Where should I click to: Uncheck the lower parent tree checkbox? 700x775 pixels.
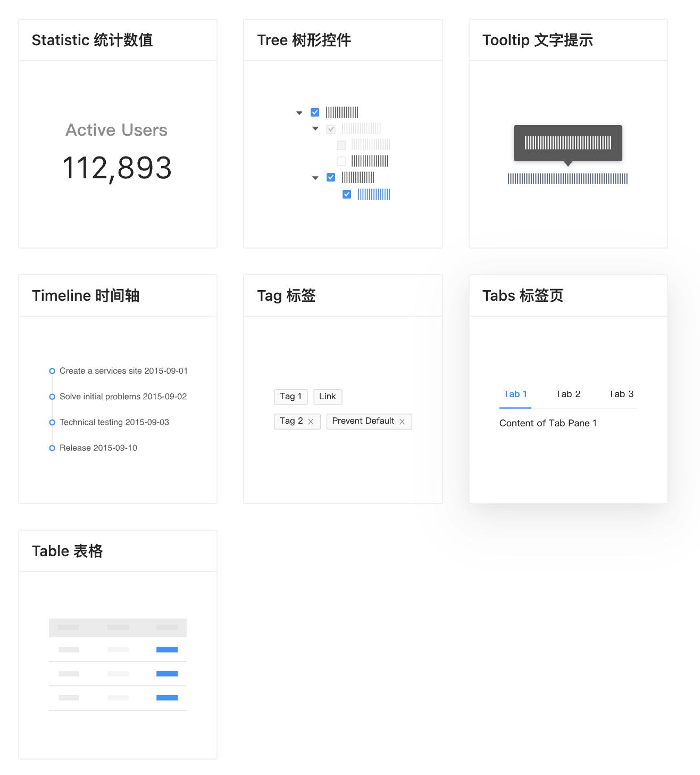[x=331, y=177]
